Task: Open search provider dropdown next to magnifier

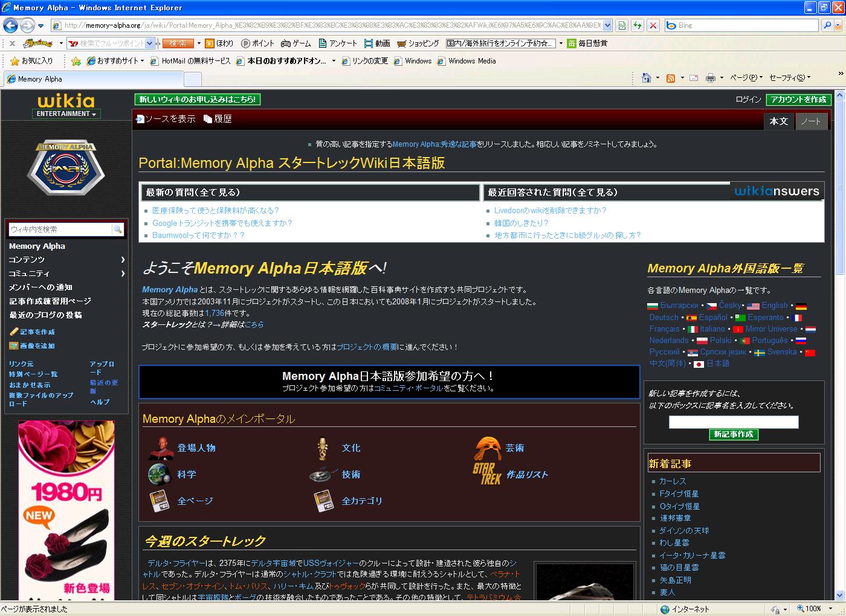Action: click(838, 25)
